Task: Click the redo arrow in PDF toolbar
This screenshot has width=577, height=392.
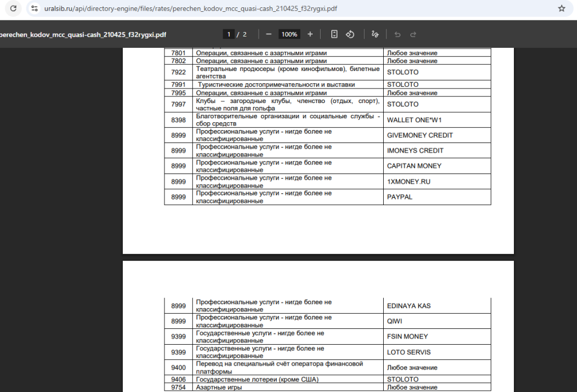Action: coord(413,34)
